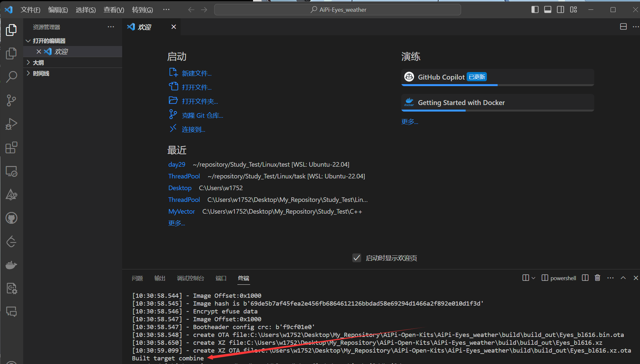Open the customize layout icon
Viewport: 640px width, 364px height.
(573, 9)
